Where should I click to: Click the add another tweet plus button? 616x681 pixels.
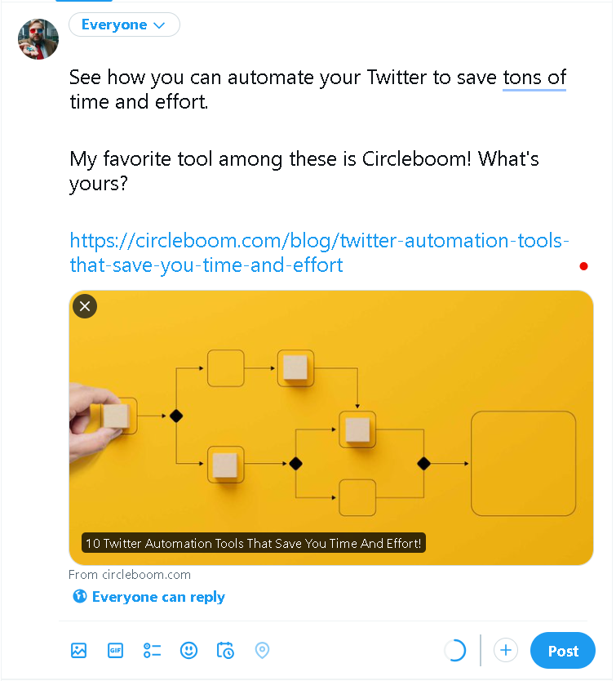tap(505, 650)
